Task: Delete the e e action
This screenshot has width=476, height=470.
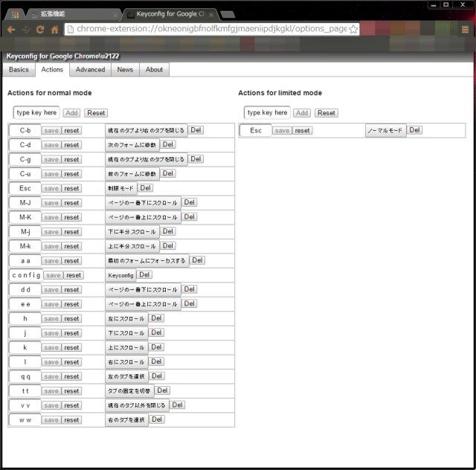Action: pos(190,303)
